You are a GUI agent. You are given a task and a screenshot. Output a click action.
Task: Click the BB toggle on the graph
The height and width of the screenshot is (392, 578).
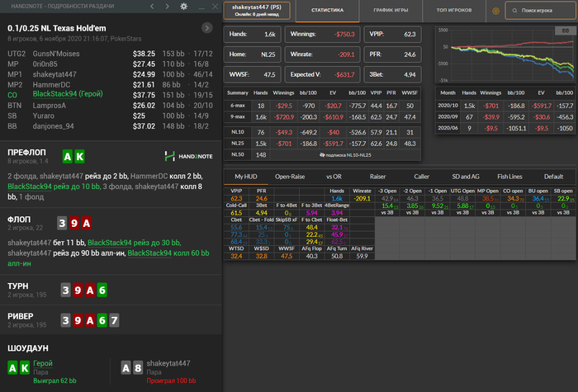coord(565,31)
